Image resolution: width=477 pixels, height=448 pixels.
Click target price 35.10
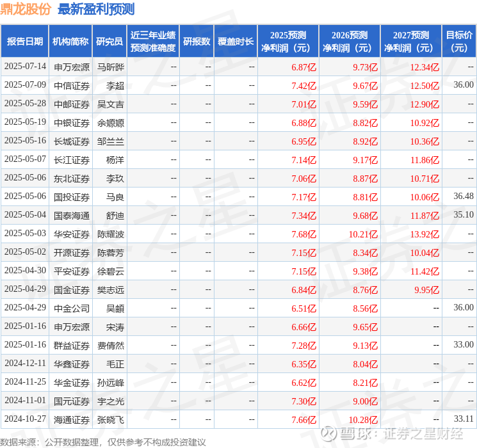point(464,215)
